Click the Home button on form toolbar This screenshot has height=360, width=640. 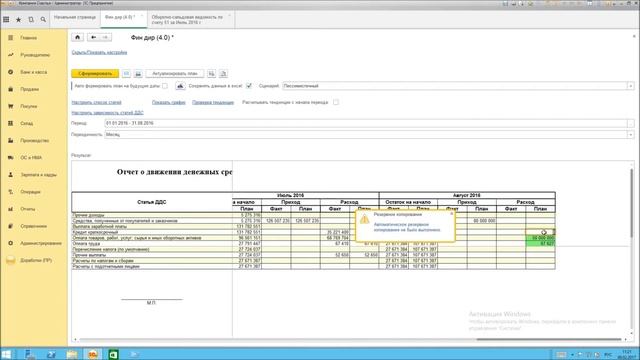point(78,37)
